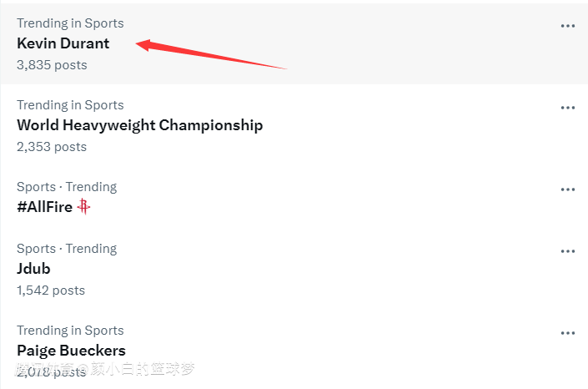Click the three-dot menu beside #AllFire
The width and height of the screenshot is (588, 389).
coord(568,189)
